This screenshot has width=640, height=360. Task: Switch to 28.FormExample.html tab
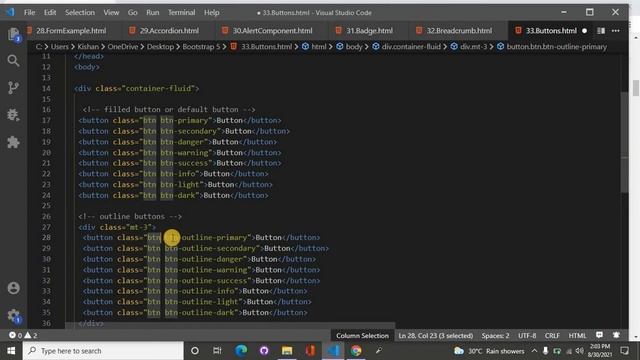(71, 31)
